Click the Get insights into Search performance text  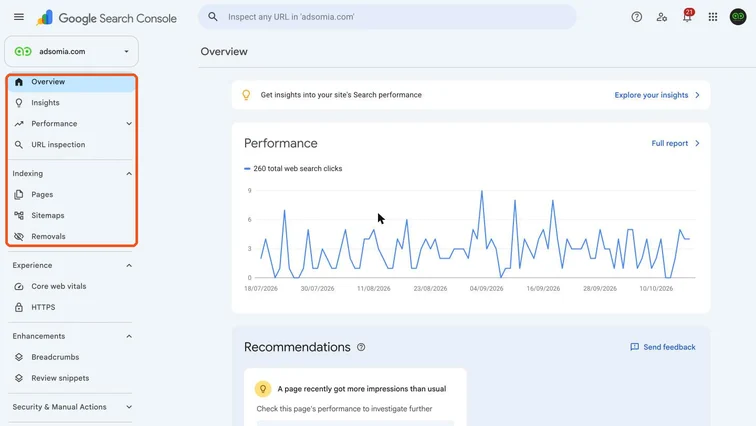[341, 95]
